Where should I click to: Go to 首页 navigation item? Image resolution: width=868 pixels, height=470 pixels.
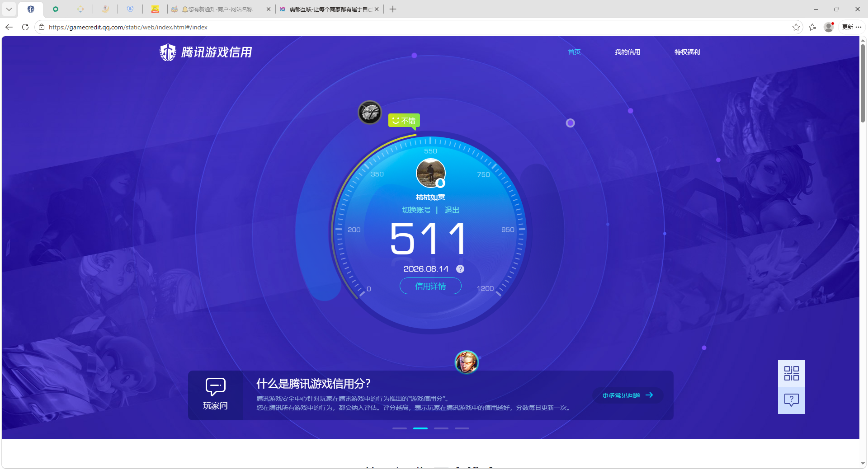coord(574,52)
